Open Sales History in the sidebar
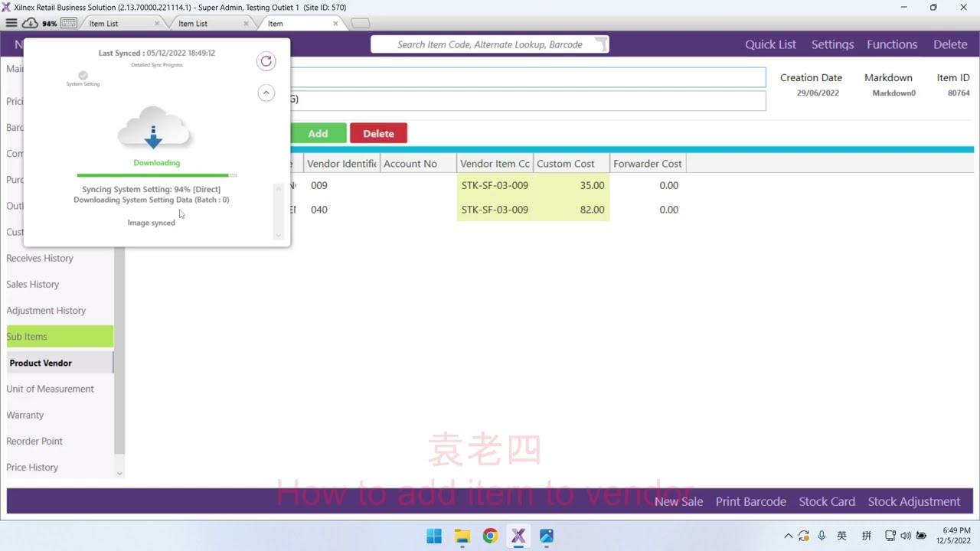980x551 pixels. [60, 284]
